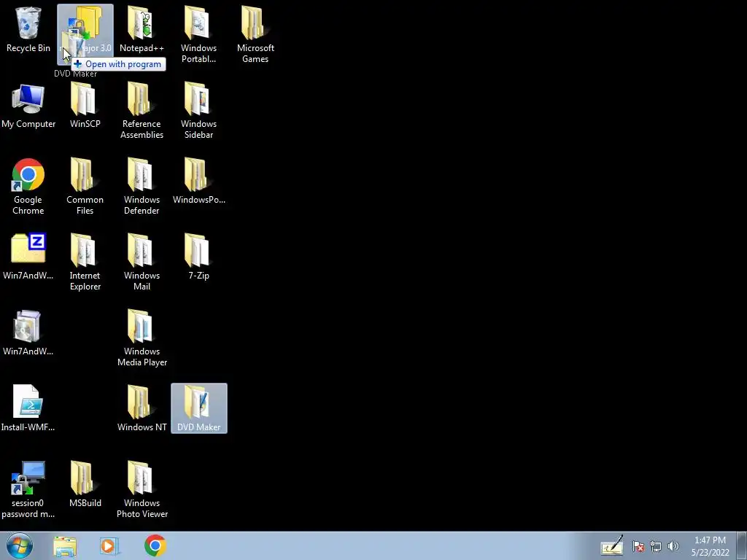Launch Windows Media Player from taskbar
Viewport: 747px width, 560px height.
109,546
